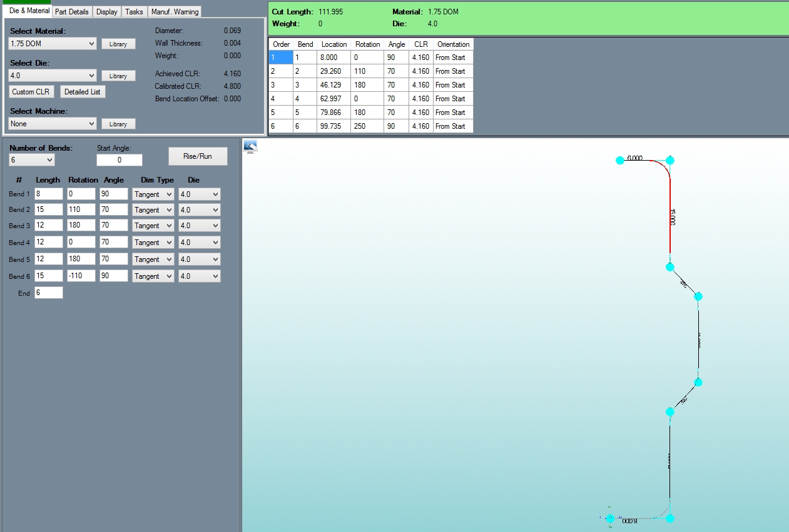
Task: Click the Bend 3 Rotation field
Action: [81, 226]
